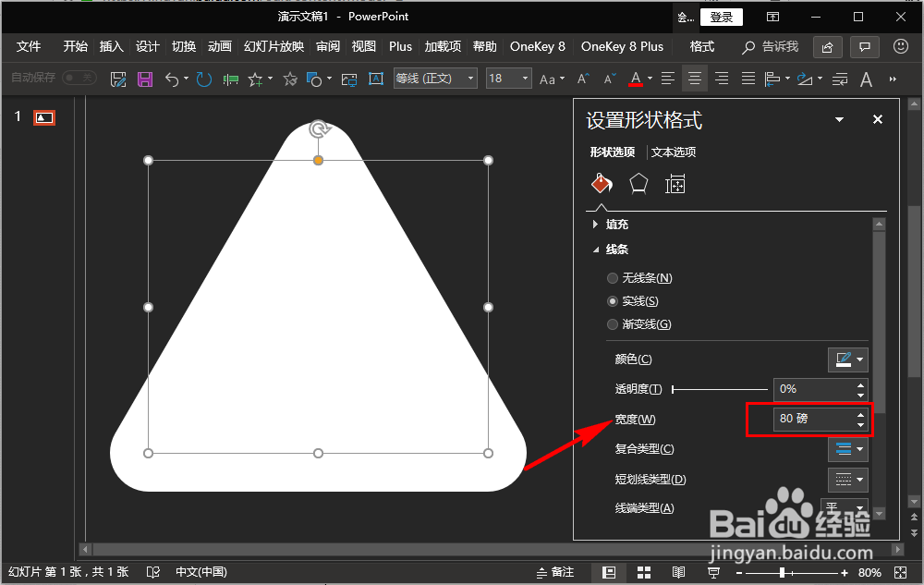This screenshot has height=585, width=924.
Task: Decrease font size with A-down icon
Action: tap(611, 79)
